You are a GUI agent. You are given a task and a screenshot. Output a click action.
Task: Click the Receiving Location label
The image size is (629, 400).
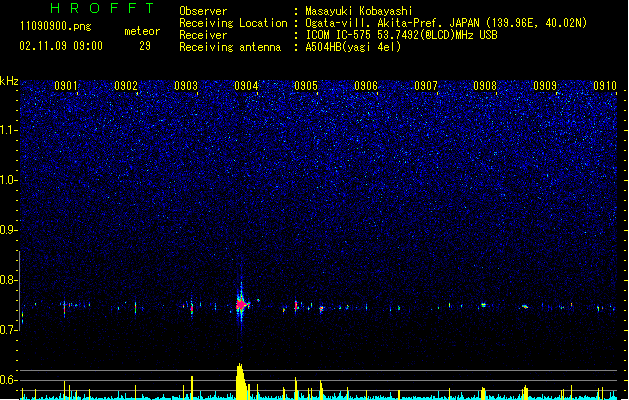click(x=233, y=23)
